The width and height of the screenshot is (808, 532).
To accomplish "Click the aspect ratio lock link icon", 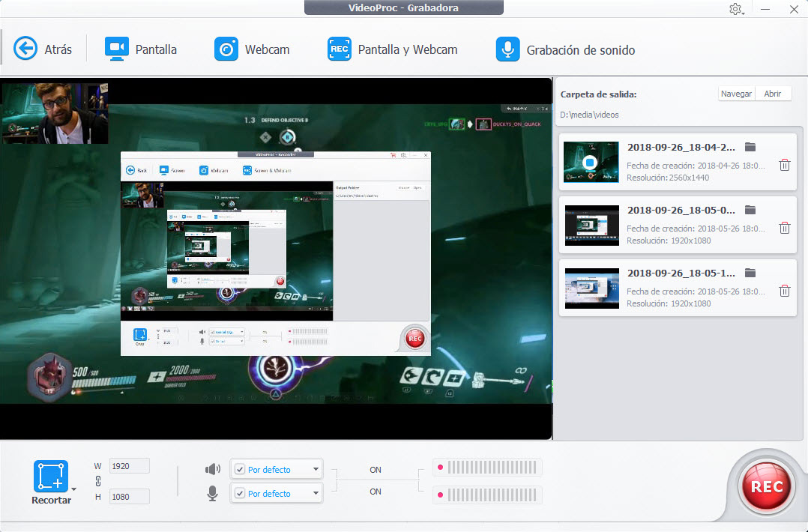I will point(97,481).
